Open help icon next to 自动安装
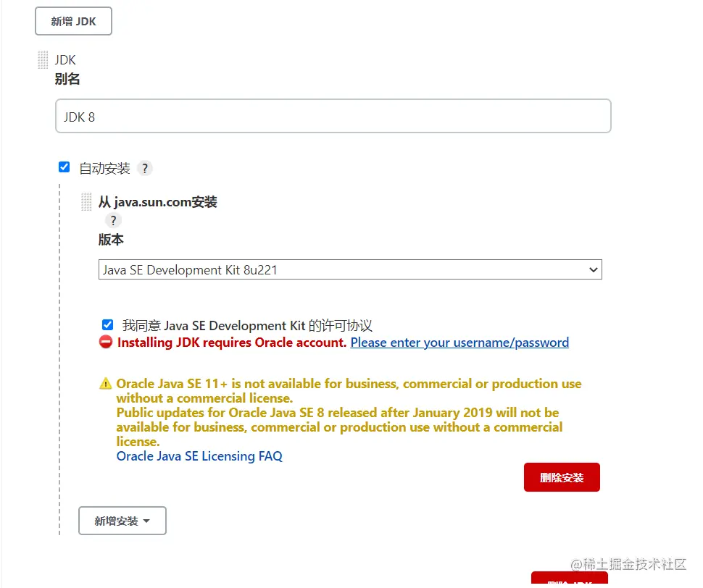The height and width of the screenshot is (588, 703). (x=144, y=169)
